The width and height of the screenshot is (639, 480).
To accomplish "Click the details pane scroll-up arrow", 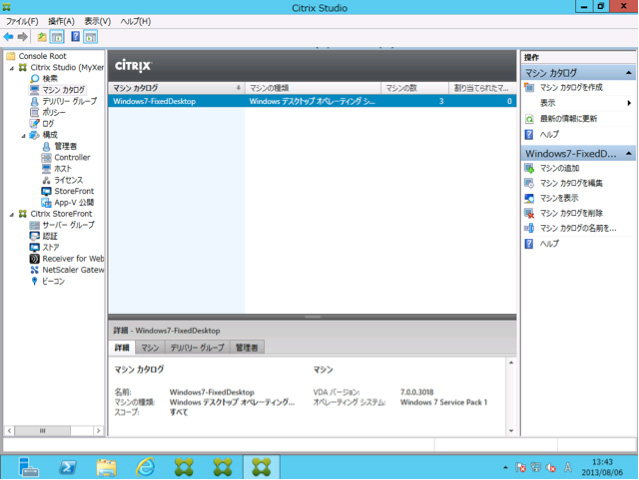I will tap(511, 362).
